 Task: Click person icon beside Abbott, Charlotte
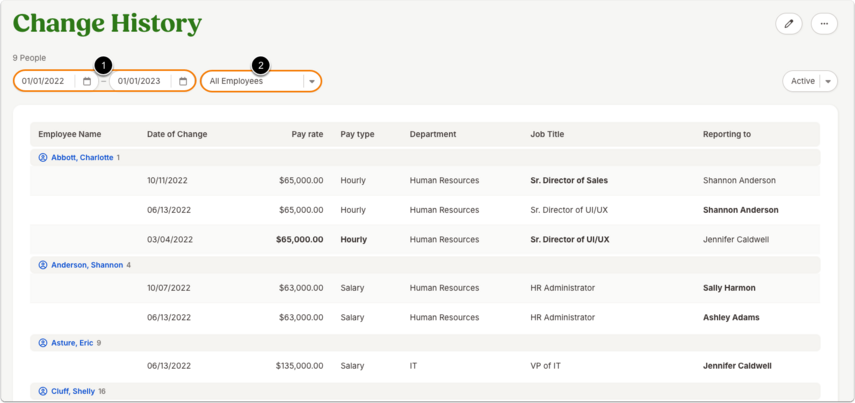pos(43,158)
